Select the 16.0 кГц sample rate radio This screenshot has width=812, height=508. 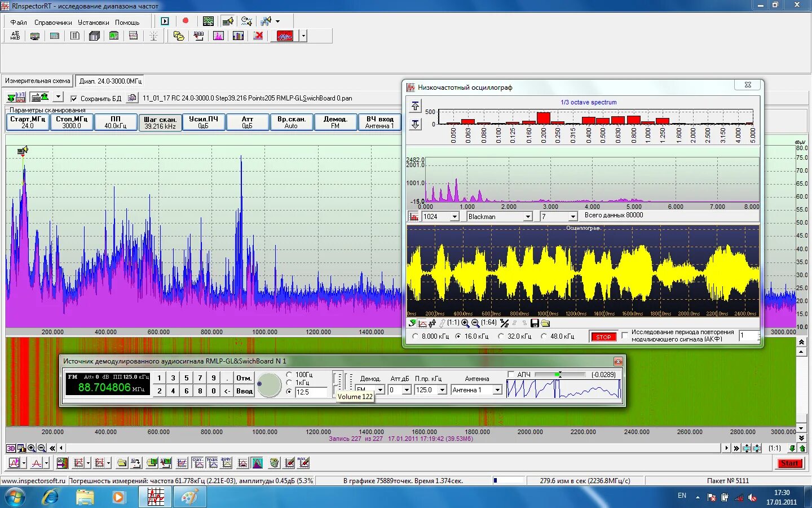[x=458, y=336]
